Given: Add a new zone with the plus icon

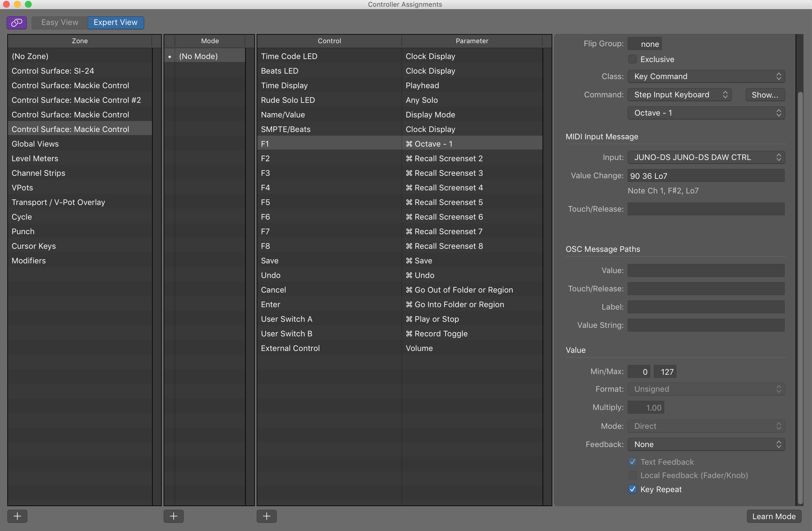Looking at the screenshot, I should [x=17, y=516].
